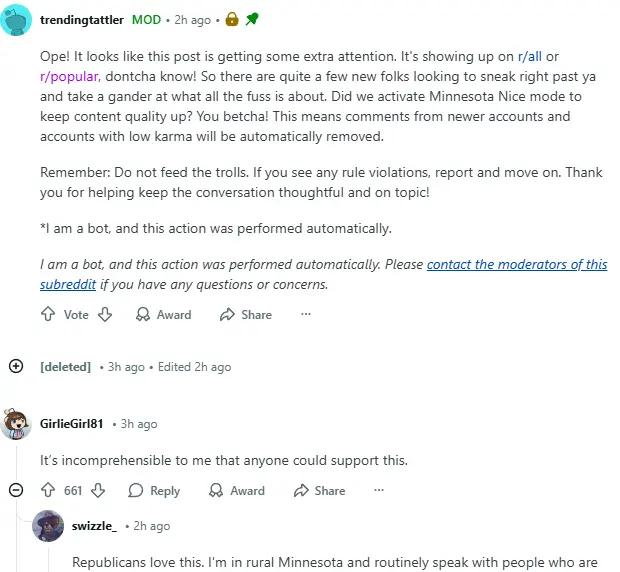This screenshot has height=572, width=620.
Task: Open more options on mod comment
Action: pos(306,314)
